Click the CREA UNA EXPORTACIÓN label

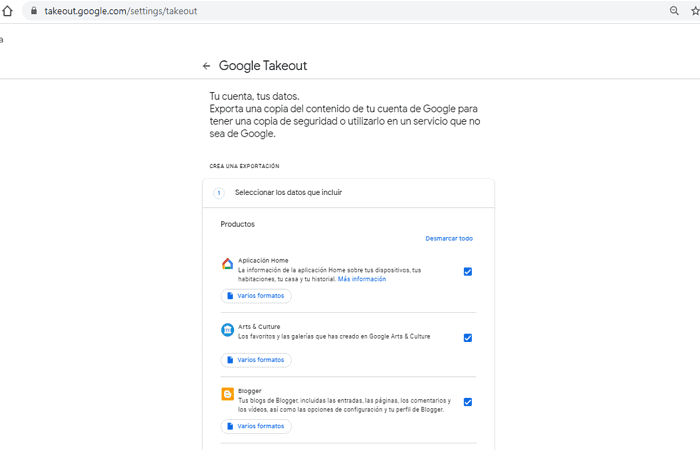click(x=244, y=166)
